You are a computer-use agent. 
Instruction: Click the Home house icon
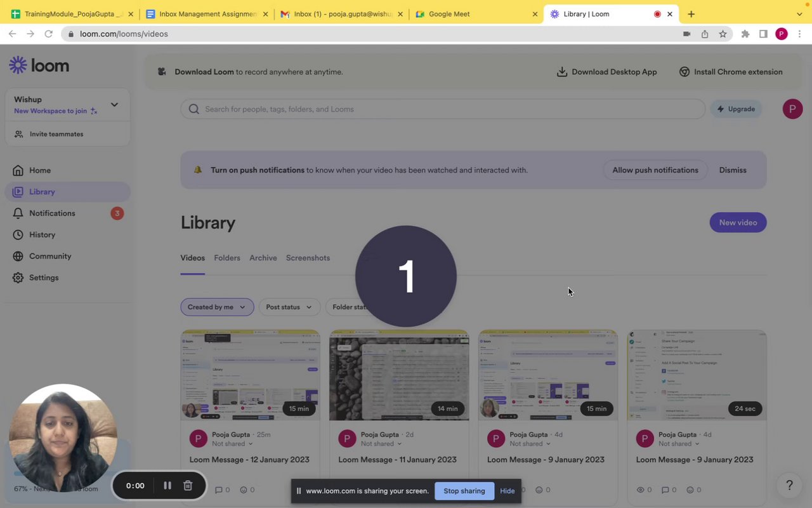pos(18,170)
